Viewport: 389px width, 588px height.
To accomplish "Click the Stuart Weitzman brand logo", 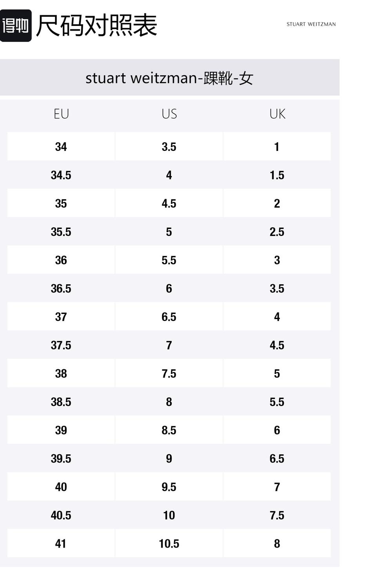I will pos(311,24).
